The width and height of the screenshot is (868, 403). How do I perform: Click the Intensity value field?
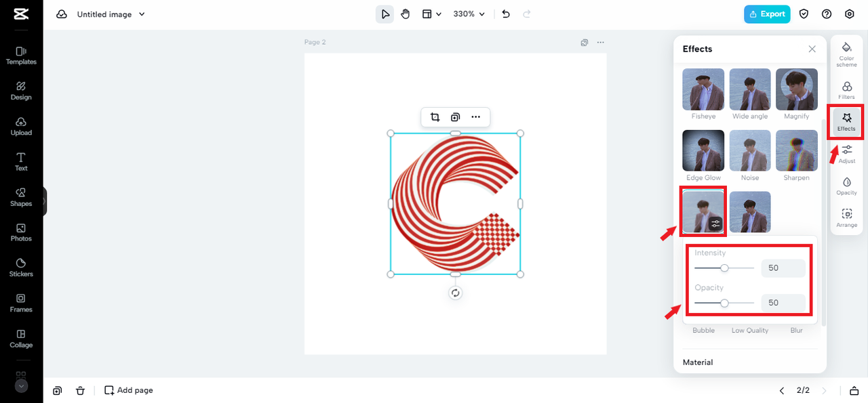[x=783, y=268]
